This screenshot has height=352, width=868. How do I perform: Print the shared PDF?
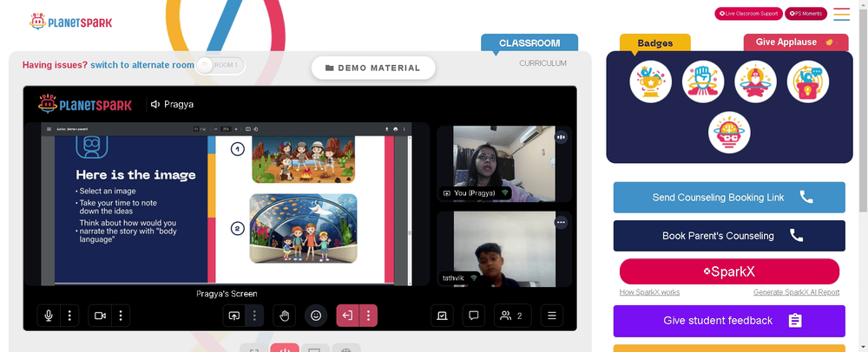(396, 129)
